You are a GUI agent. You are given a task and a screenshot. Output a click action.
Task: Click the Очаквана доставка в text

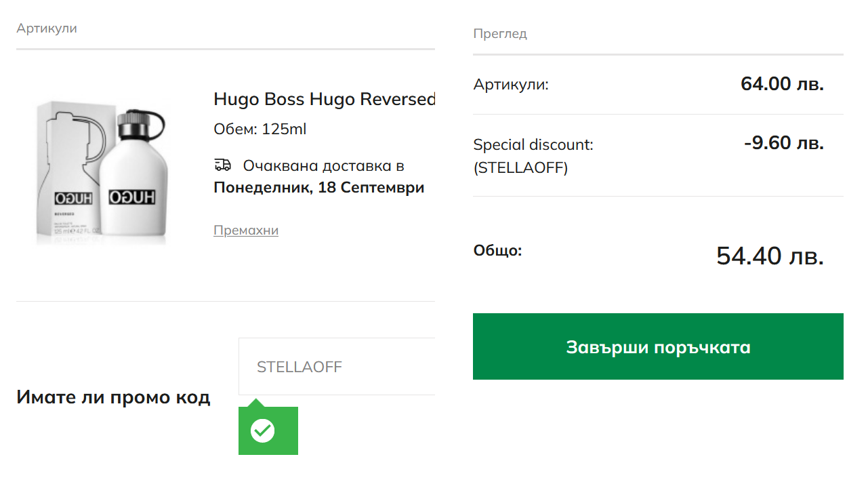coord(324,166)
